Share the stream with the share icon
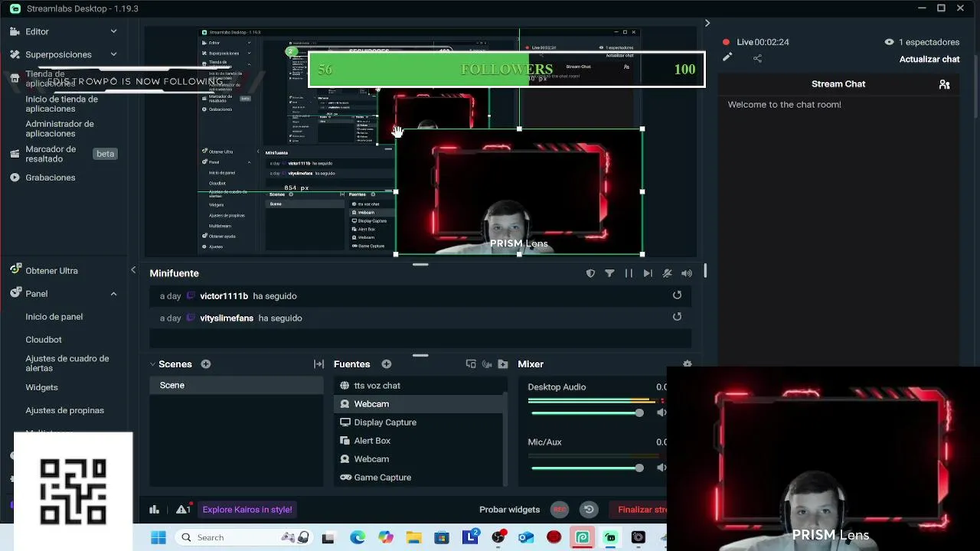The image size is (980, 551). tap(757, 58)
